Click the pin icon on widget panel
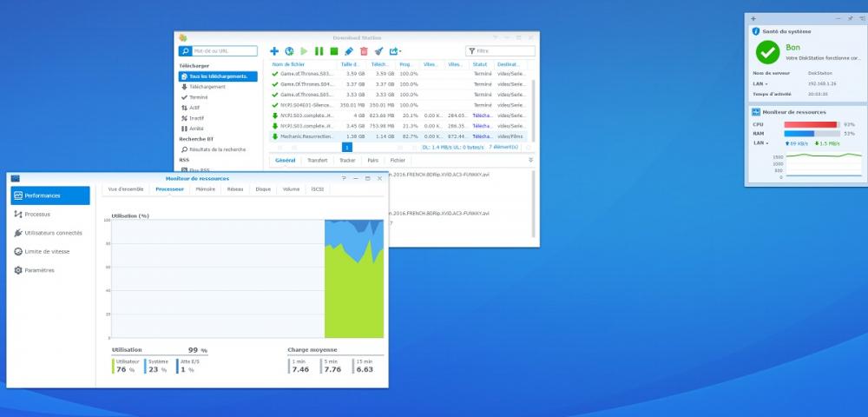868x417 pixels. coord(850,19)
